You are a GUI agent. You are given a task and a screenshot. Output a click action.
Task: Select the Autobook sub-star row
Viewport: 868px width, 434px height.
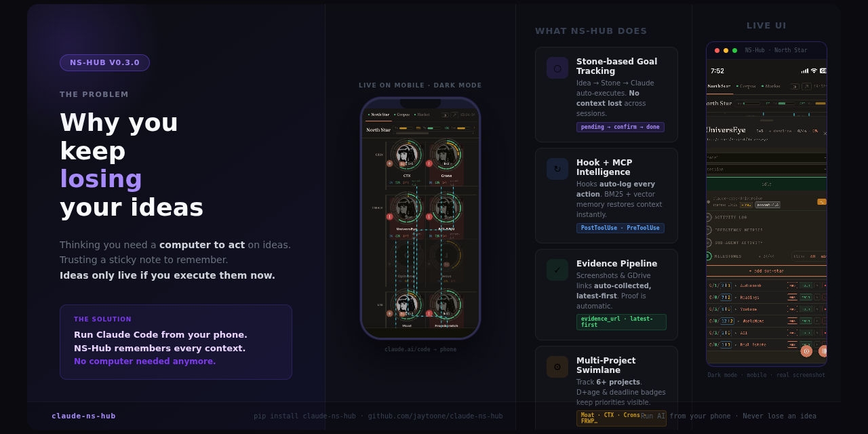766,285
